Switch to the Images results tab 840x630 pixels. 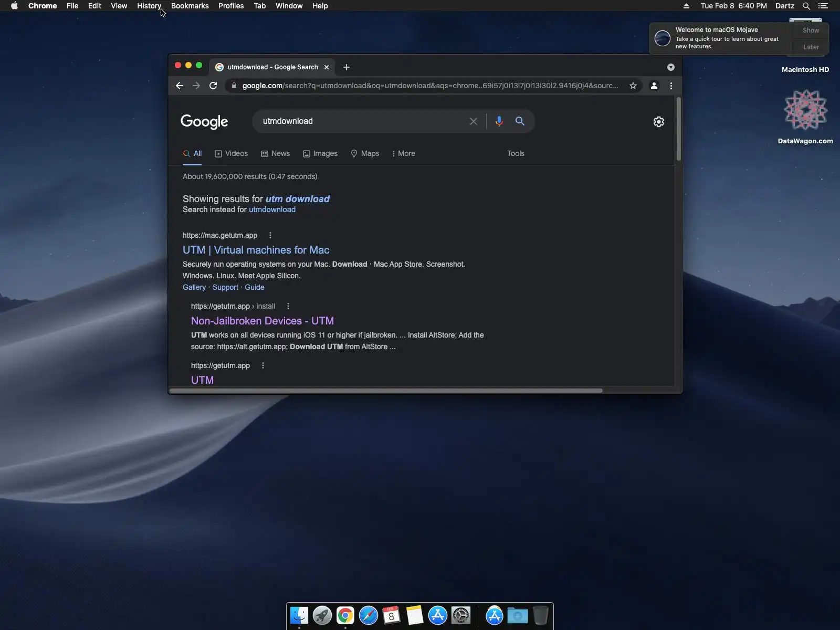[320, 153]
